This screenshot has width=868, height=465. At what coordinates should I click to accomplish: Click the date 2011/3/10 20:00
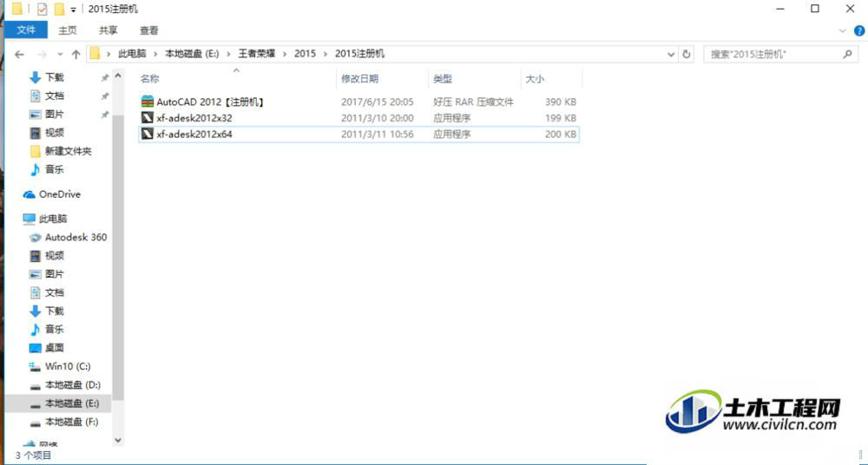click(x=377, y=118)
